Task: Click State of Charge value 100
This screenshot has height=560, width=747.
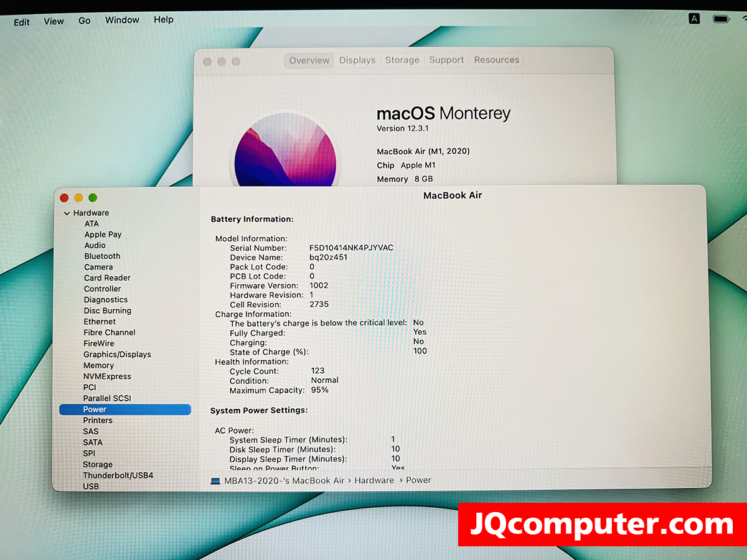Action: (x=420, y=351)
